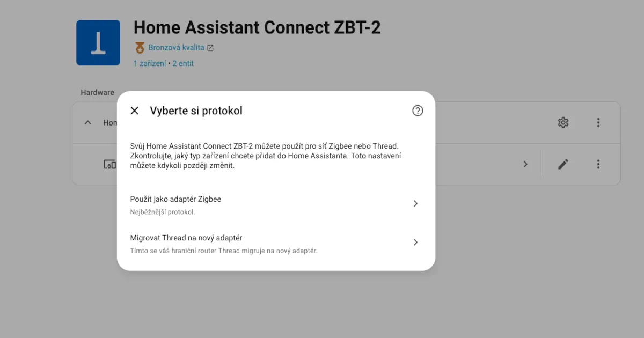This screenshot has height=338, width=644.
Task: Open hardware entry settings gear
Action: [x=563, y=123]
